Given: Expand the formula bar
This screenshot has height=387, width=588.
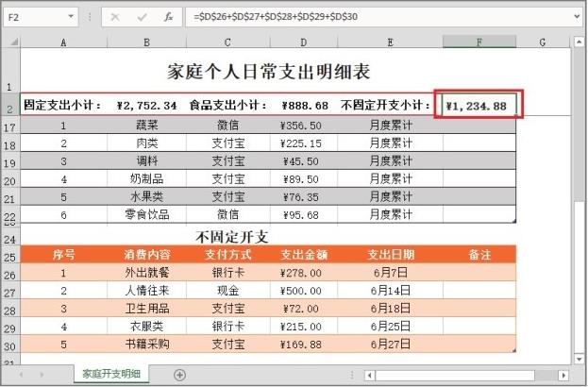Looking at the screenshot, I should coord(576,17).
